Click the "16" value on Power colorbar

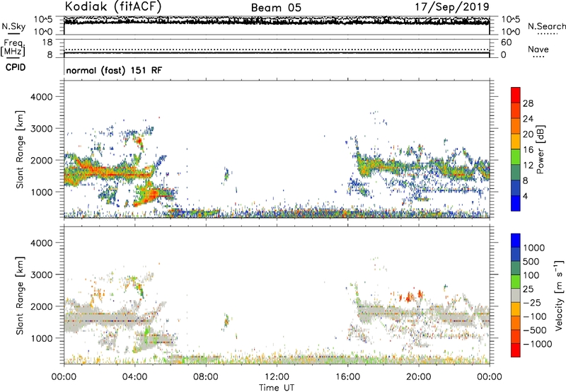point(528,150)
